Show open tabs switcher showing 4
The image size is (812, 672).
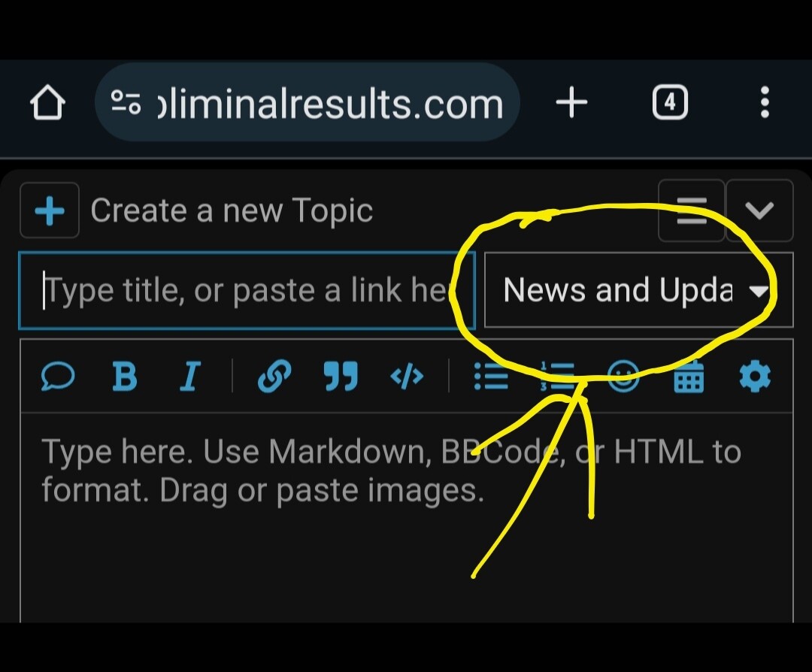point(670,102)
